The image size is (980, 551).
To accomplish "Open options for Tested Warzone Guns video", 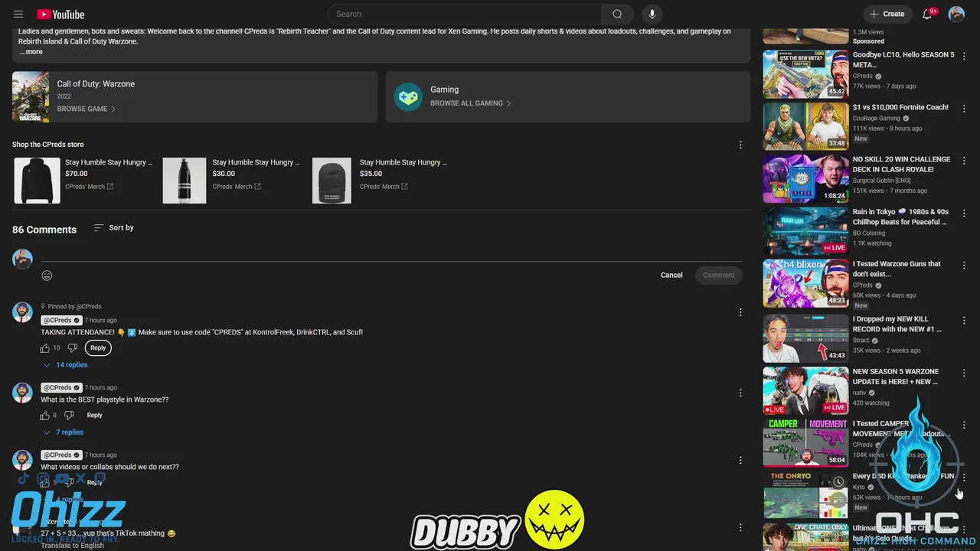I will click(x=964, y=265).
